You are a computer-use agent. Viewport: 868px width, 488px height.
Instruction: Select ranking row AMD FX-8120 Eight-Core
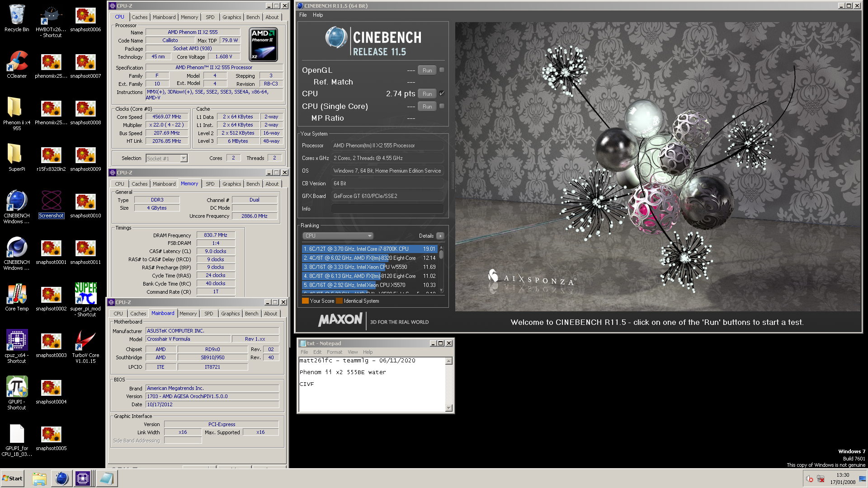(x=369, y=276)
